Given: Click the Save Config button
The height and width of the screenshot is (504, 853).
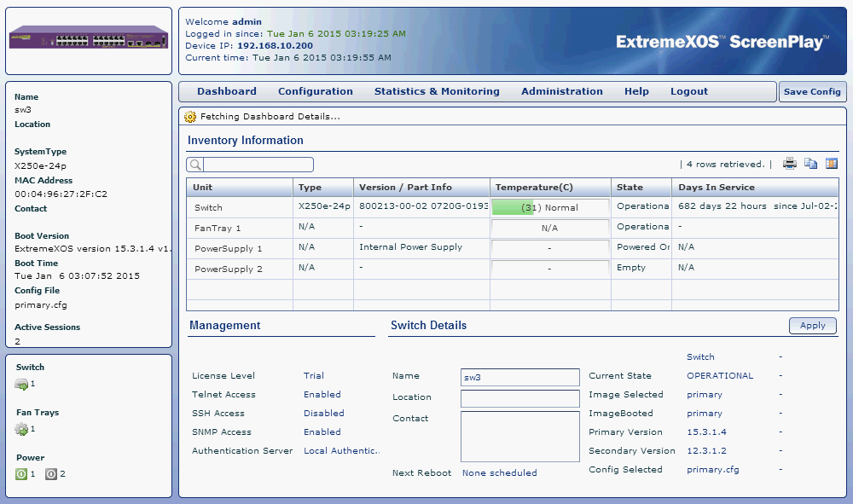Looking at the screenshot, I should [x=812, y=91].
